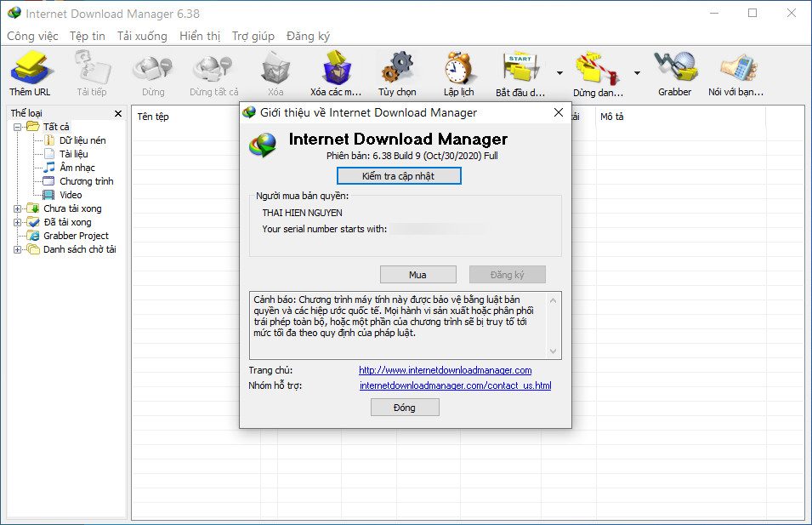Select Video category
Screen dimensions: 812x525
(x=71, y=195)
